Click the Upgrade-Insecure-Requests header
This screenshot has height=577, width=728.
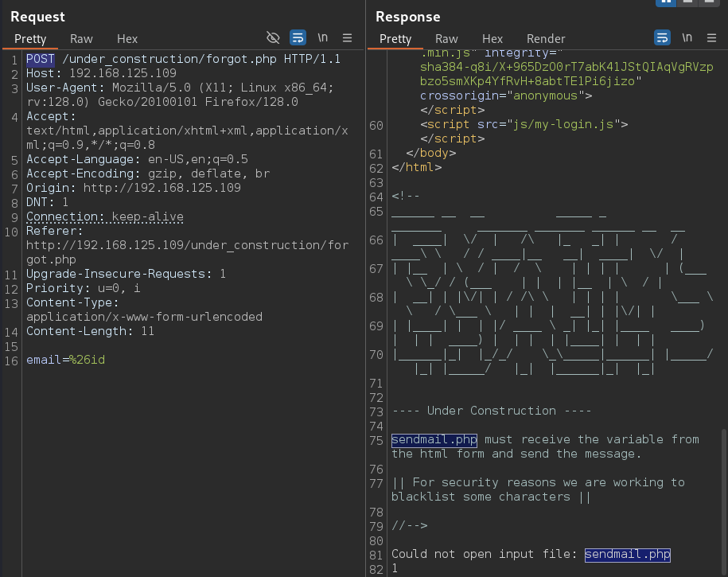126,274
